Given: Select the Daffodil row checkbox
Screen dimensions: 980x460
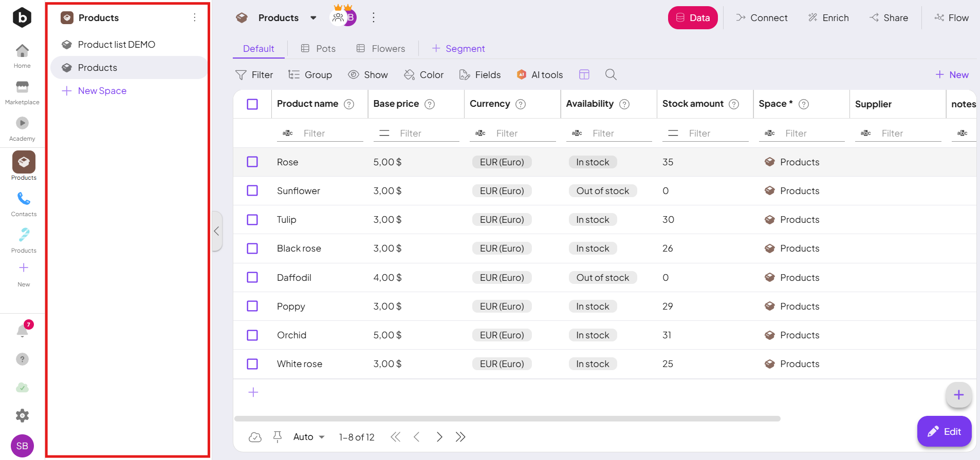Looking at the screenshot, I should (252, 278).
